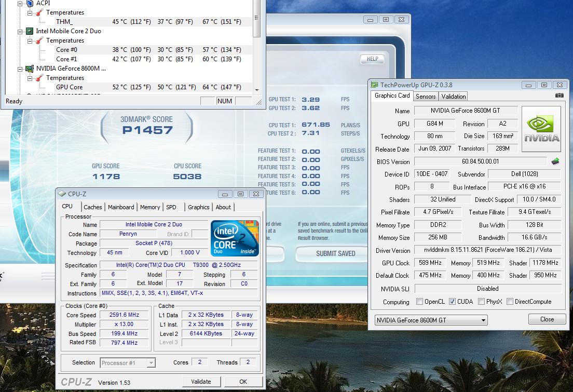
Task: Click the GPU-Z Name field
Action: tap(466, 111)
